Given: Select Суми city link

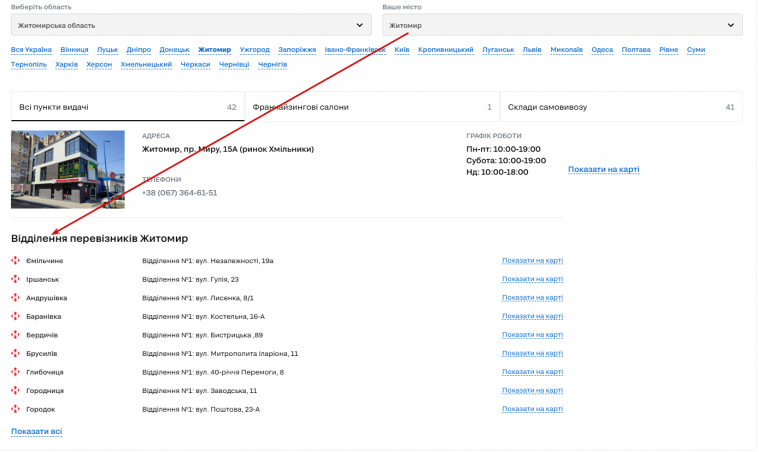Looking at the screenshot, I should tap(696, 50).
